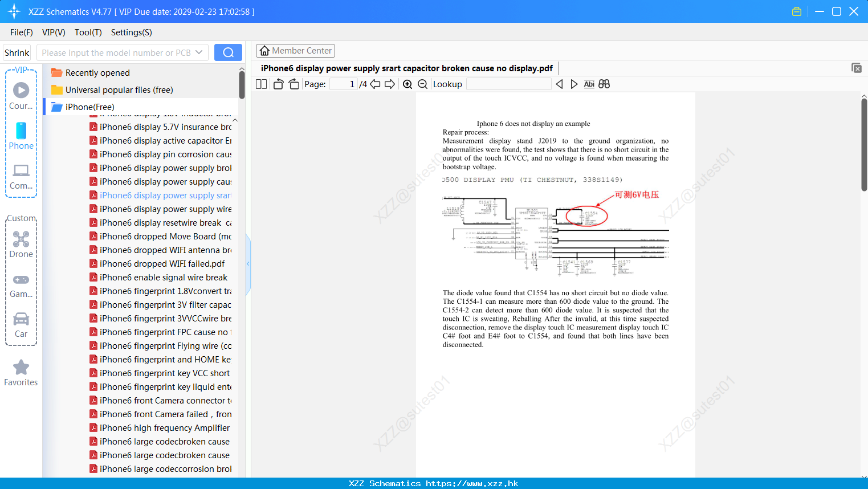The width and height of the screenshot is (868, 489).
Task: Click the yellow gift icon in title bar
Action: pyautogui.click(x=797, y=11)
